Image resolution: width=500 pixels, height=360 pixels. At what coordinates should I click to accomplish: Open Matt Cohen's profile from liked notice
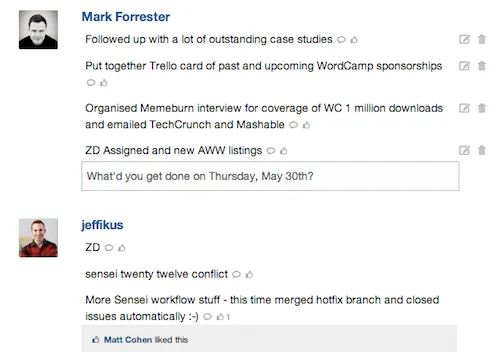128,340
